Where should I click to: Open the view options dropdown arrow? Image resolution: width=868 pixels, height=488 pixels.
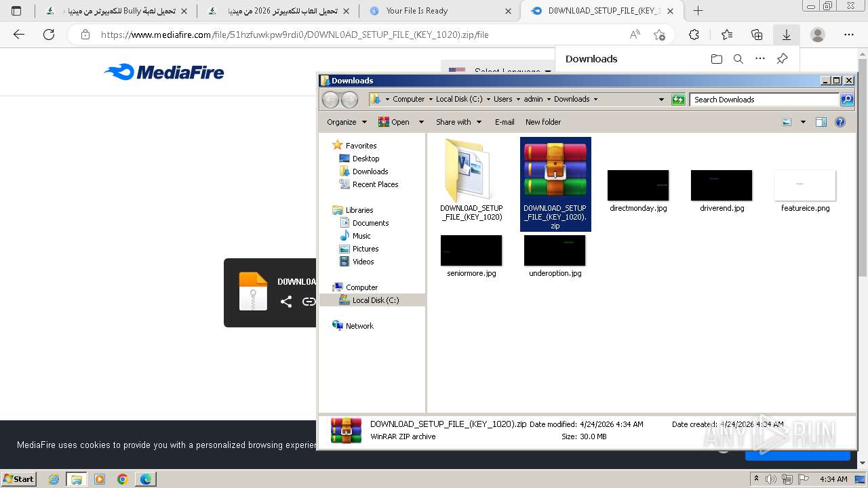coord(803,122)
